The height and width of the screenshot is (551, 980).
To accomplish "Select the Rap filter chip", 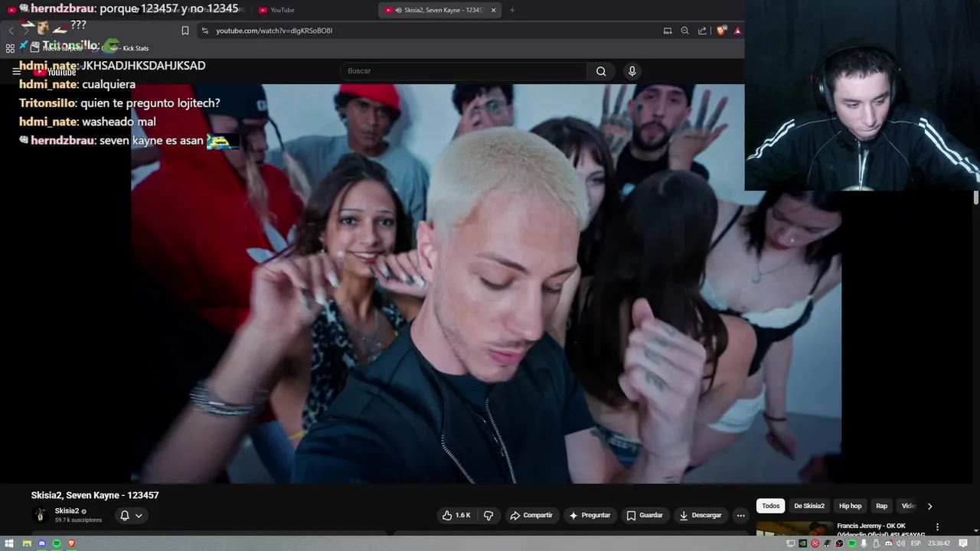I will (x=882, y=506).
